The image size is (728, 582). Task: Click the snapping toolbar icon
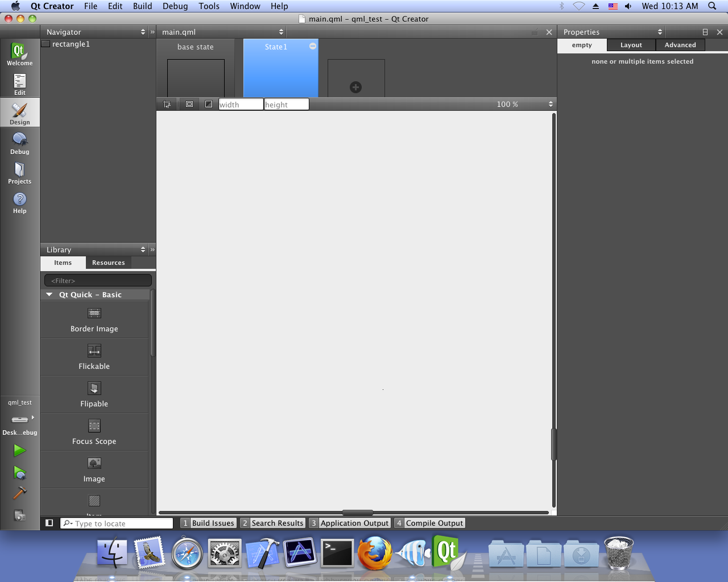[167, 104]
